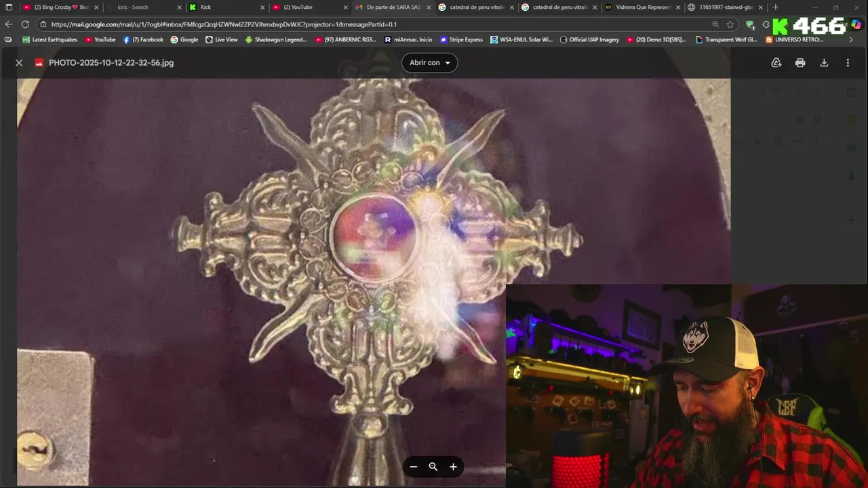Image resolution: width=868 pixels, height=488 pixels.
Task: Open the '(97) ANBERNIC RG3' bookmark
Action: 346,39
